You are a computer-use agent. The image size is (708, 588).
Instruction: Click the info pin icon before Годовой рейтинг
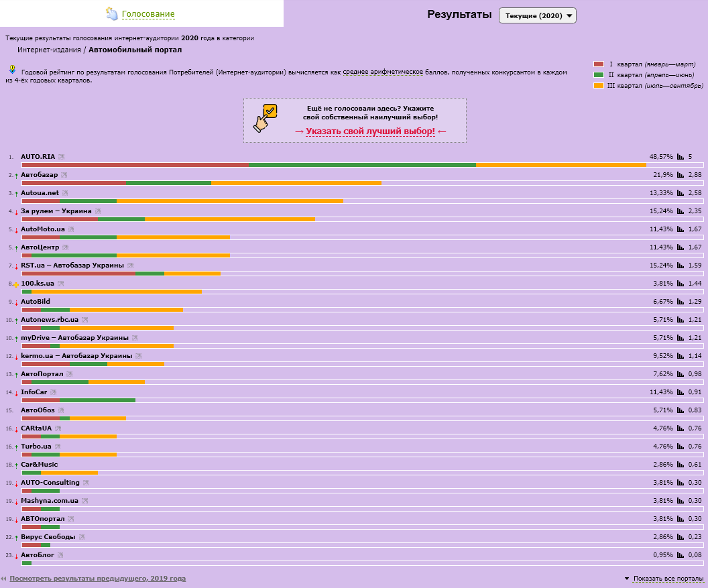click(x=13, y=70)
